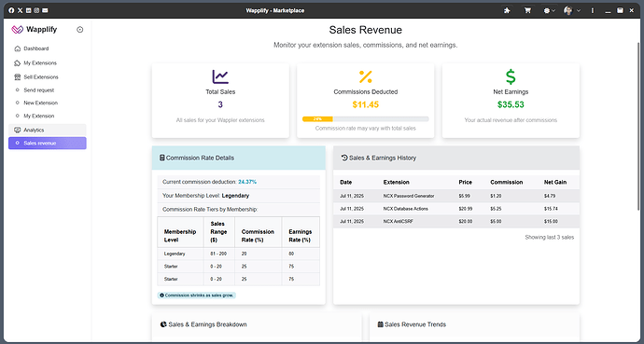Open the Instagram social icon
Image resolution: width=644 pixels, height=344 pixels.
[36, 10]
